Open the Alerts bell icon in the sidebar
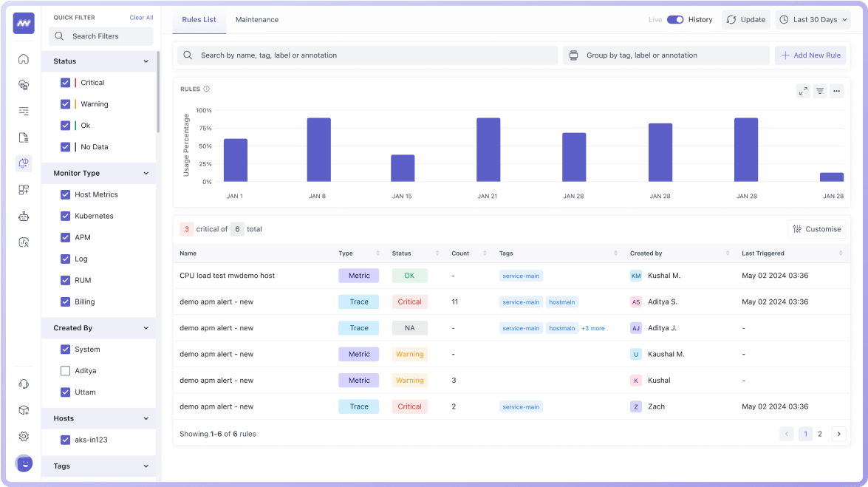The width and height of the screenshot is (868, 487). coord(24,163)
